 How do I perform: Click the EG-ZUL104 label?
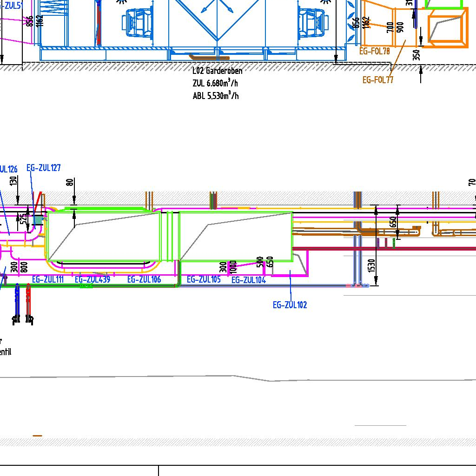coord(249,280)
